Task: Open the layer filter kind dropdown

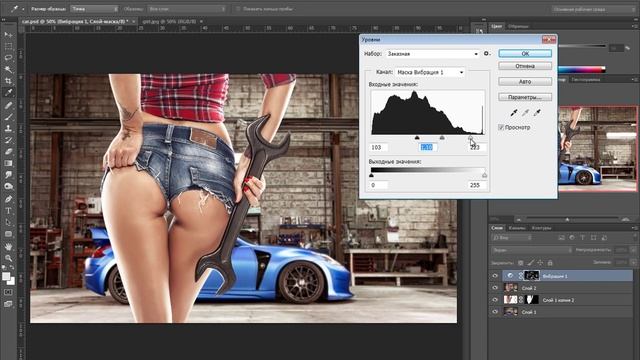Action: pyautogui.click(x=513, y=238)
